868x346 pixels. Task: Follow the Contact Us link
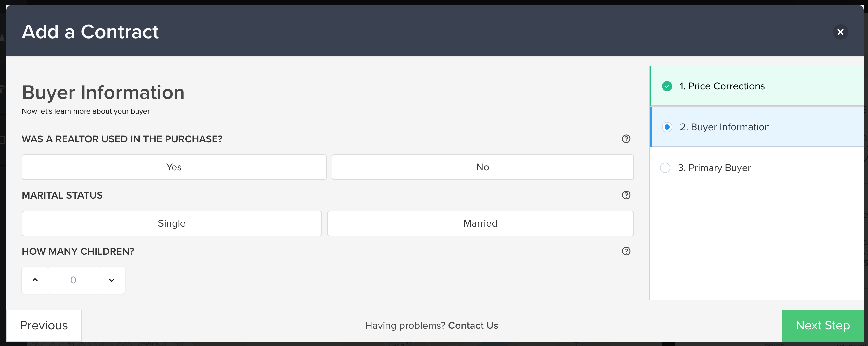pos(473,326)
